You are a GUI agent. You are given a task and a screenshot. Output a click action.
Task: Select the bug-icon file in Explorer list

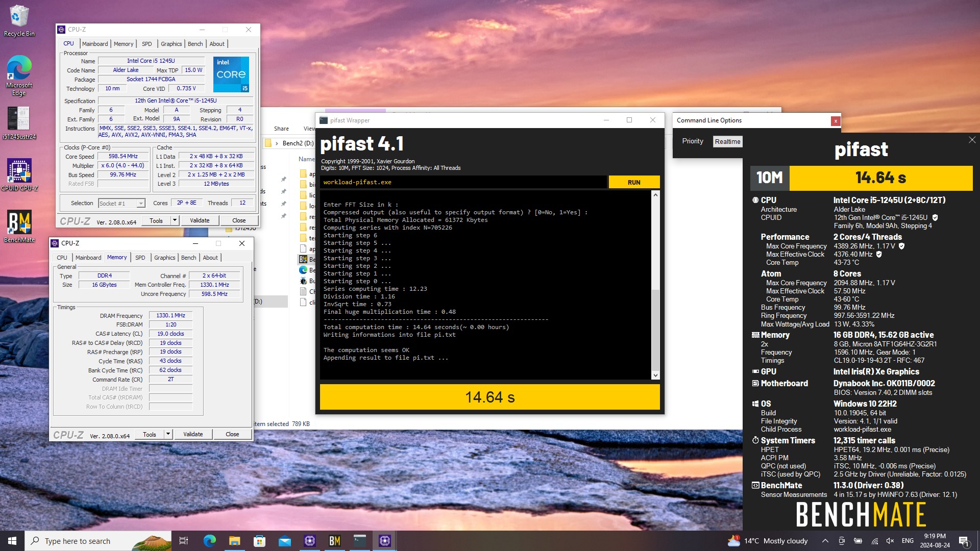[x=303, y=281]
